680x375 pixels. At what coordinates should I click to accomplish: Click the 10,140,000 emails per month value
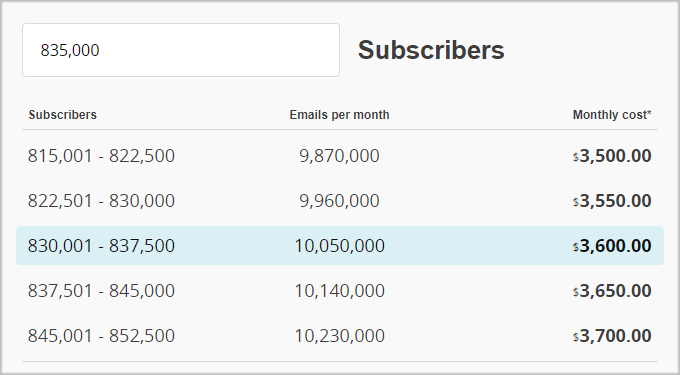point(340,291)
